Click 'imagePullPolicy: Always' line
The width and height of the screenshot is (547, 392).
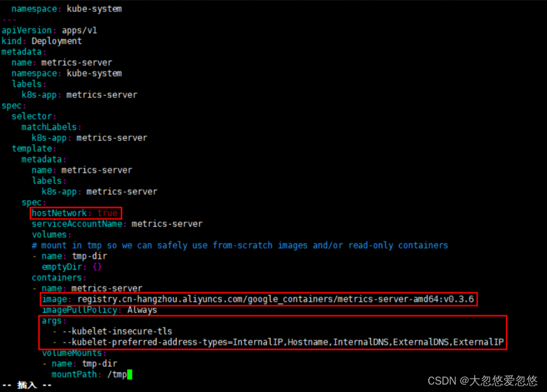(99, 310)
